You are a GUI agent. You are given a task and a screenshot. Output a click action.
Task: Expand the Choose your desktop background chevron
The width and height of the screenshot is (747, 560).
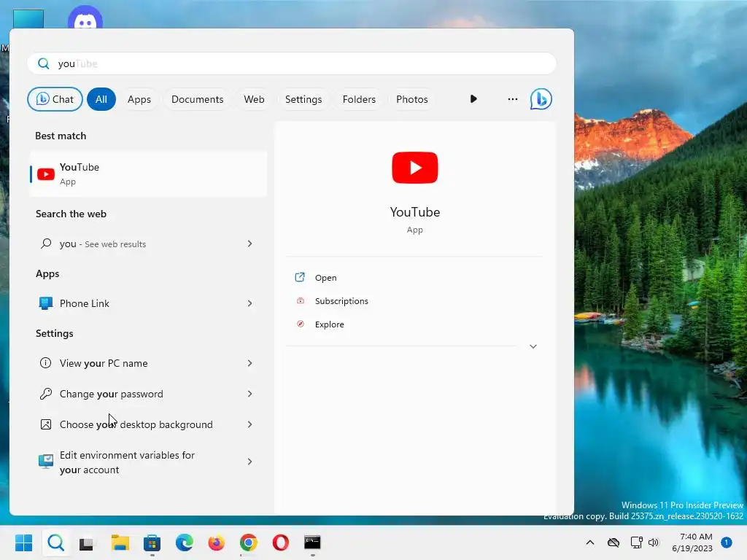[249, 424]
